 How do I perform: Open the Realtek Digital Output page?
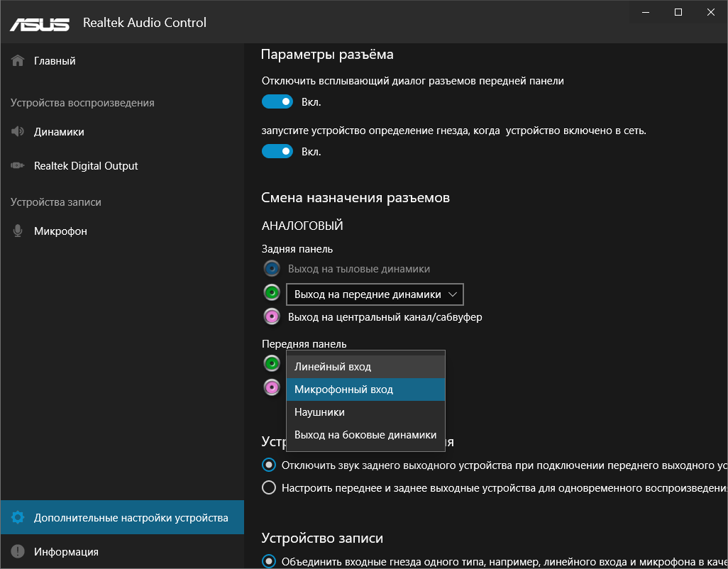point(86,166)
